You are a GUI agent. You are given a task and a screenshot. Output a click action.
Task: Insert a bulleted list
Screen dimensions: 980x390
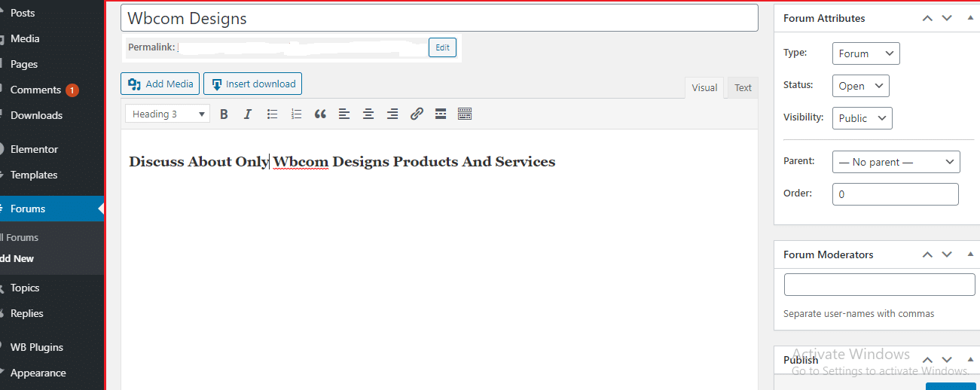[x=272, y=114]
